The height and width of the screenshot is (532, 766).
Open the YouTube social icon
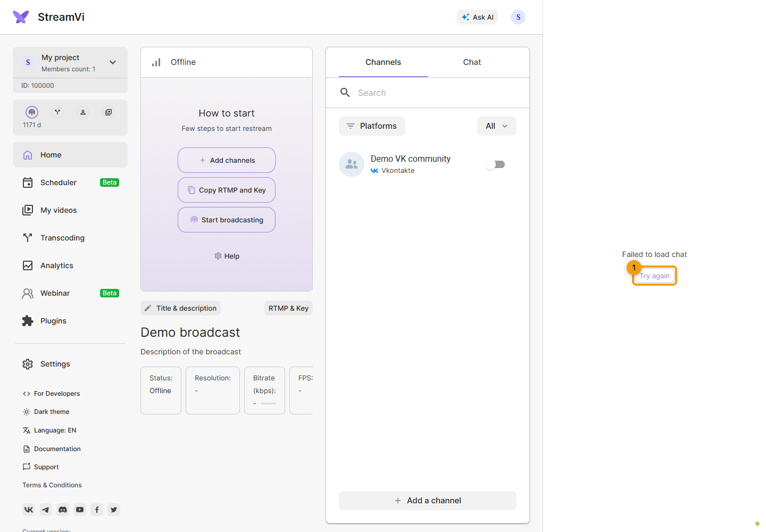click(x=80, y=510)
